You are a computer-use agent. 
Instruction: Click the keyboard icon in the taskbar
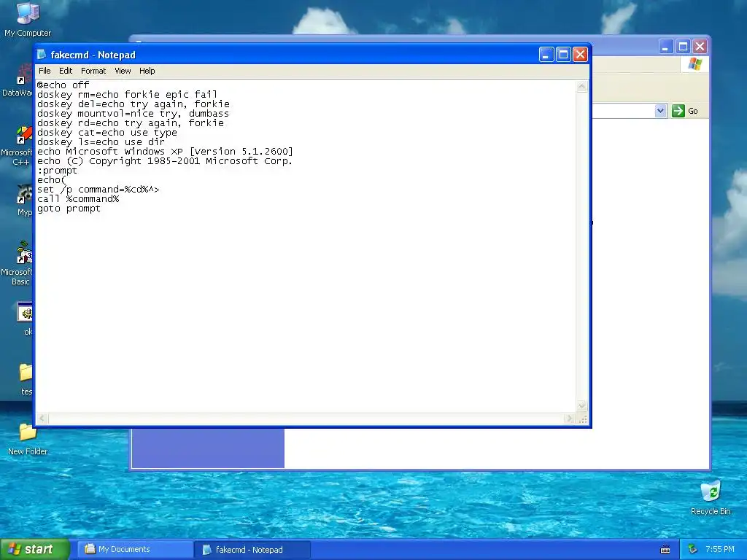[x=665, y=550]
